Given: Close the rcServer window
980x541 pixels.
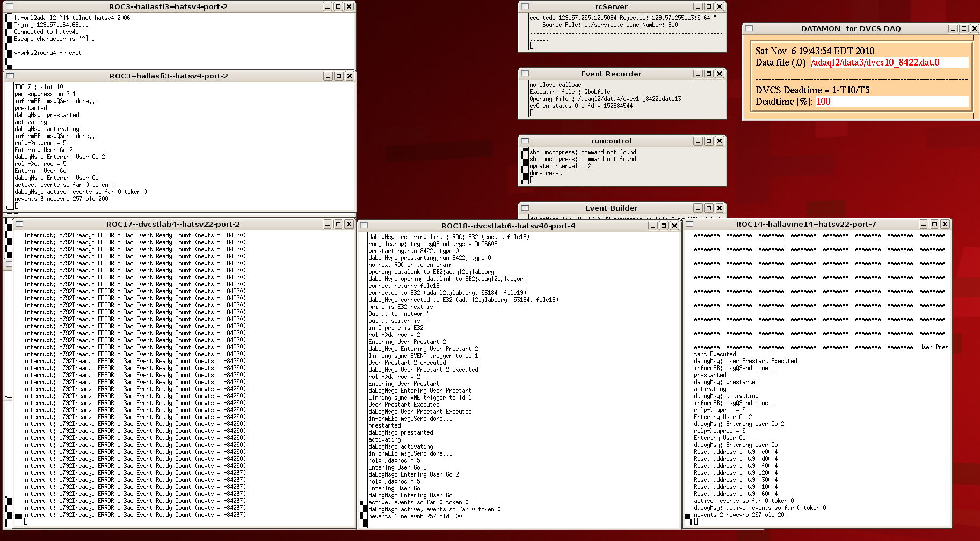Looking at the screenshot, I should 720,6.
